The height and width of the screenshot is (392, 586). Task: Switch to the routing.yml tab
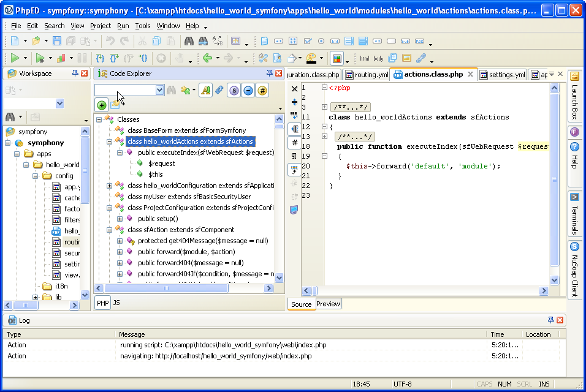click(x=367, y=75)
